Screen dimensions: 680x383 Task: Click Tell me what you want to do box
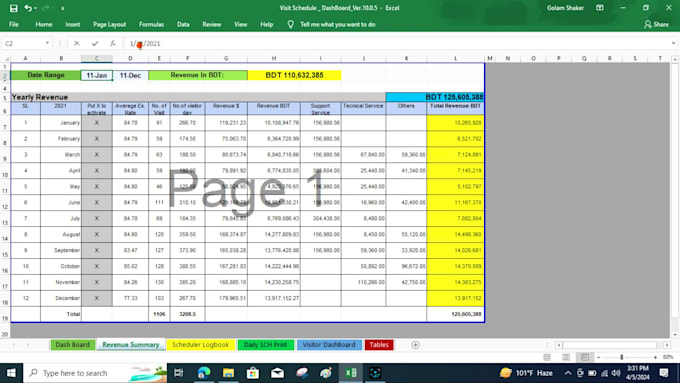coord(337,24)
